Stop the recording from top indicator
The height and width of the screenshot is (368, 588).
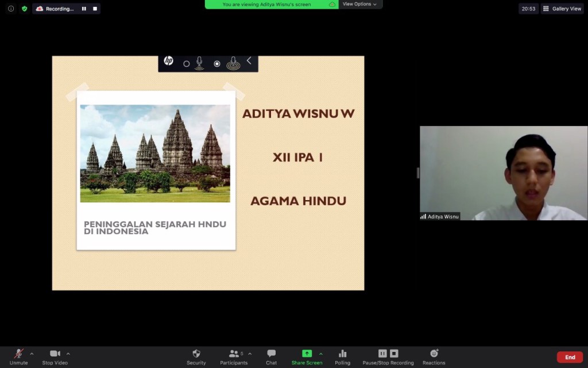coord(95,9)
